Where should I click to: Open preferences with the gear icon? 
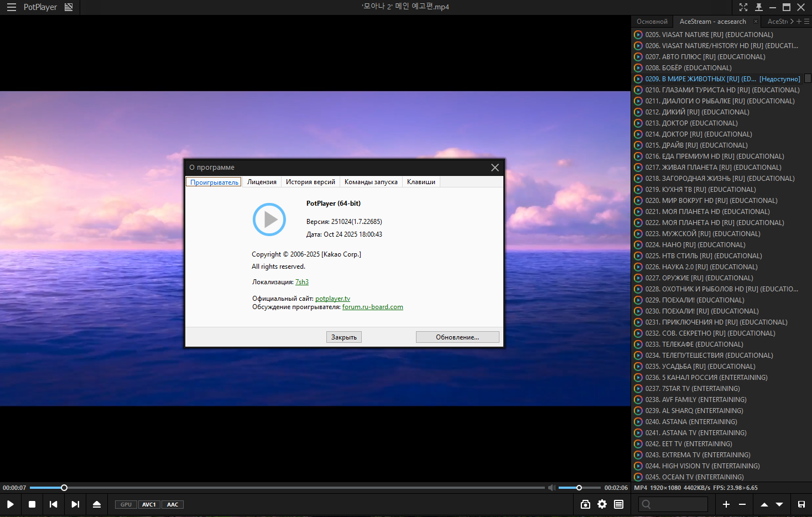(602, 504)
